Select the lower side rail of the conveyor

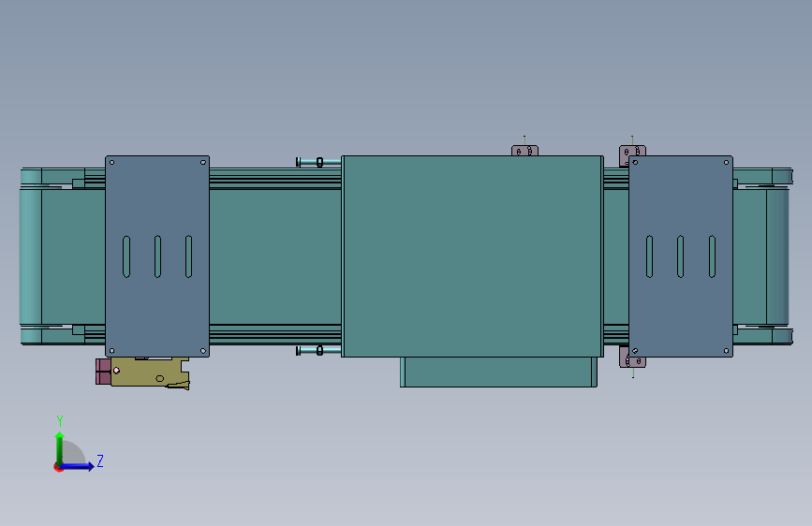(275, 334)
